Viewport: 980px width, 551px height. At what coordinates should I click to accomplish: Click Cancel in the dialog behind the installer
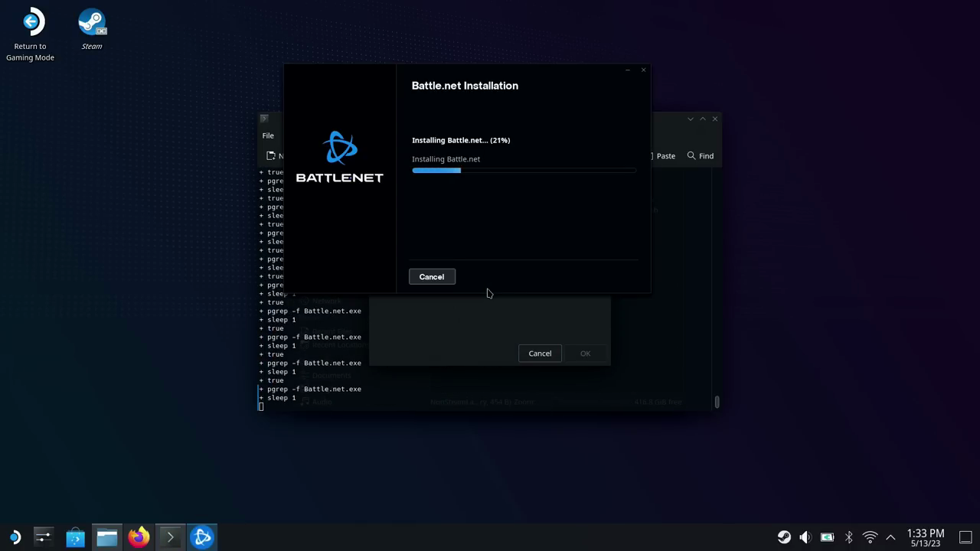tap(540, 354)
